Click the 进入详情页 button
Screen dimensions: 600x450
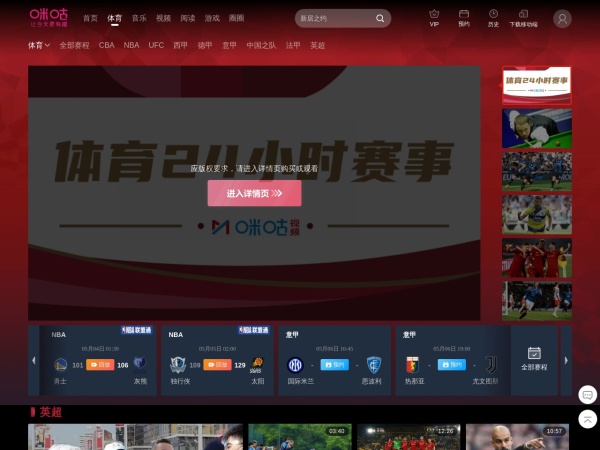pos(254,193)
